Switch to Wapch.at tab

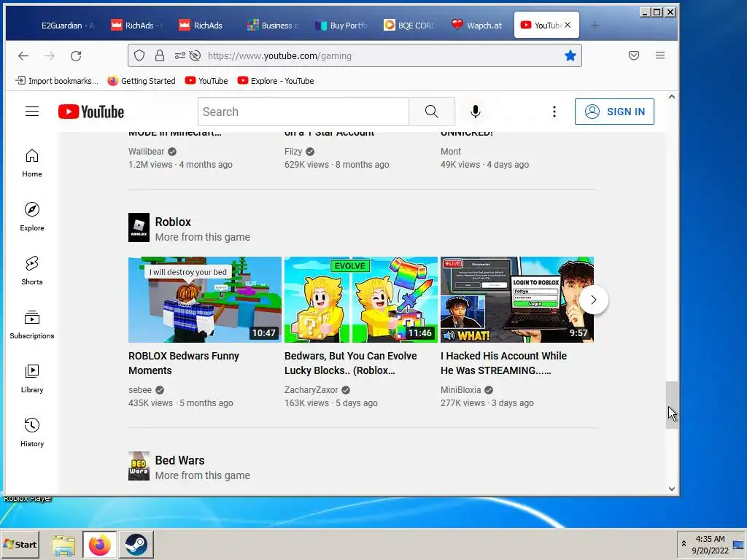point(478,26)
